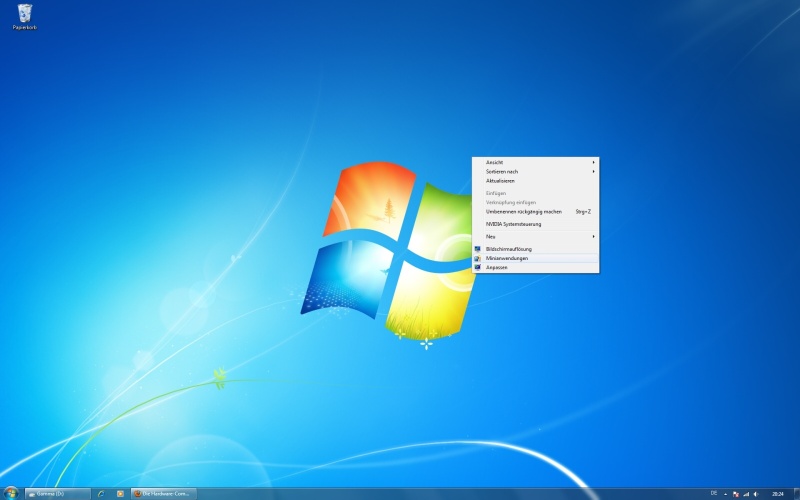The height and width of the screenshot is (500, 800).
Task: Expand the Neu submenu
Action: [535, 237]
